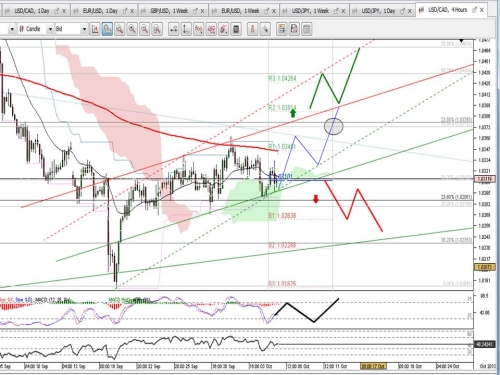The height and width of the screenshot is (375, 500).
Task: Click the save chart template icon
Action: (294, 29)
